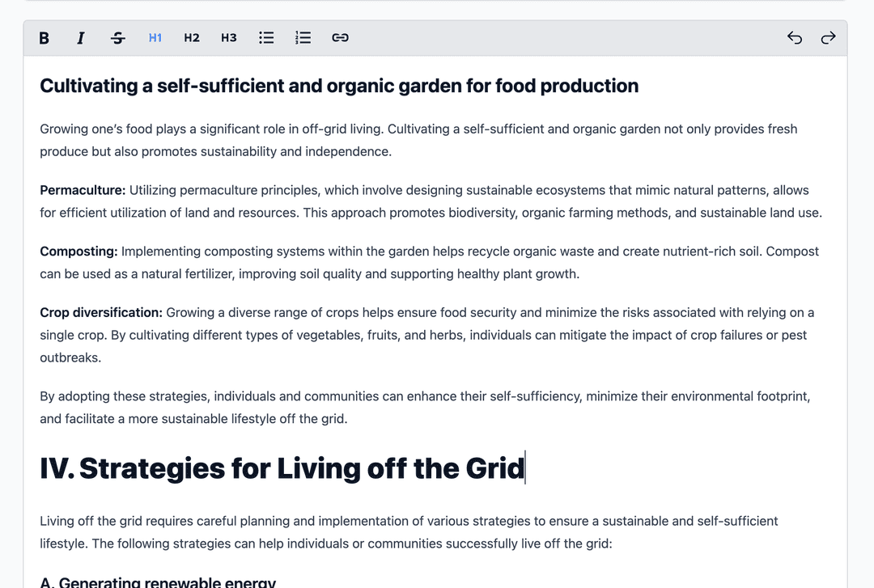This screenshot has height=588, width=874.
Task: Place cursor in the heading about organic gardening
Action: click(x=339, y=85)
